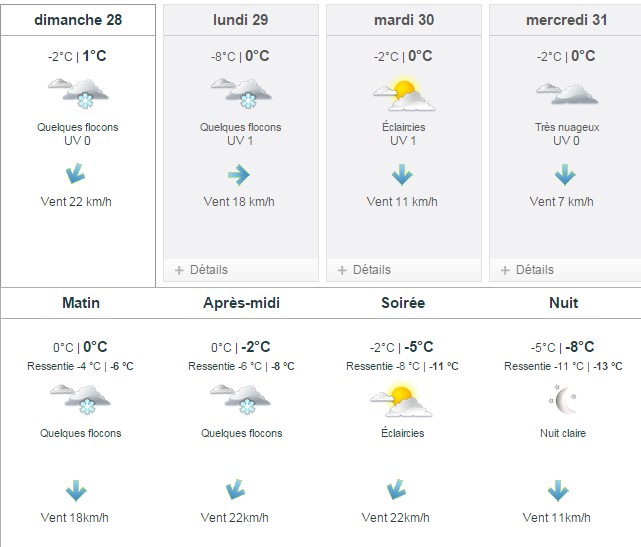641x547 pixels.
Task: Click the wind arrow above Vent 22 km/h on dimanche
Action: click(76, 174)
